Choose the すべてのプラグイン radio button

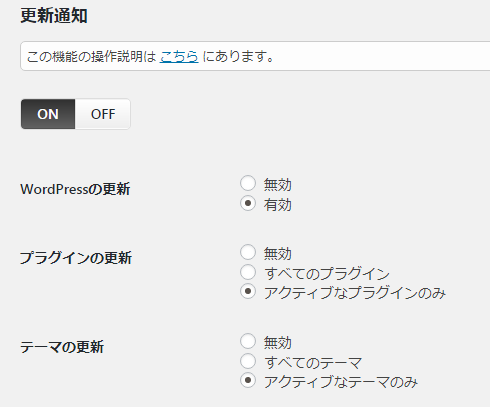click(x=248, y=272)
